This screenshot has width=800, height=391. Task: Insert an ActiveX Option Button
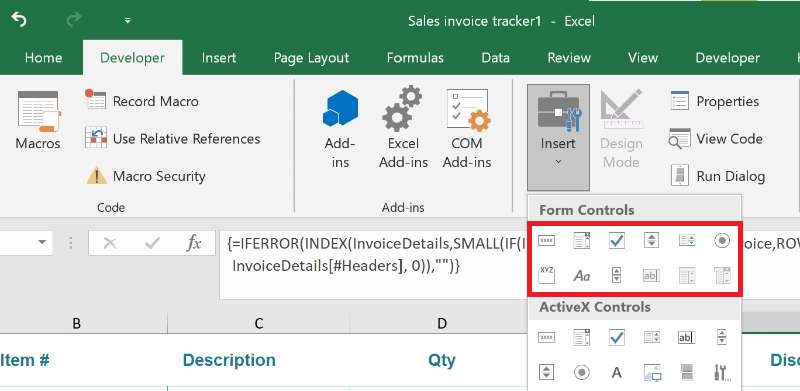[x=582, y=373]
